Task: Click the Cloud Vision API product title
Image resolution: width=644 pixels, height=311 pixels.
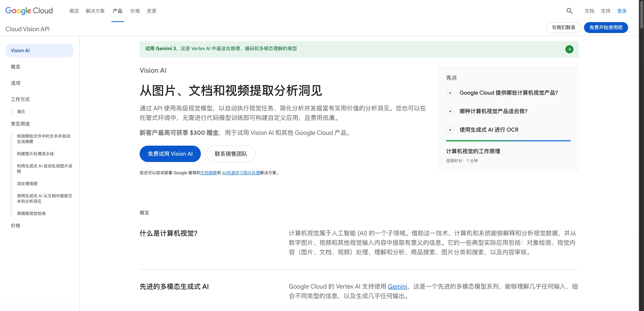Action: tap(28, 29)
